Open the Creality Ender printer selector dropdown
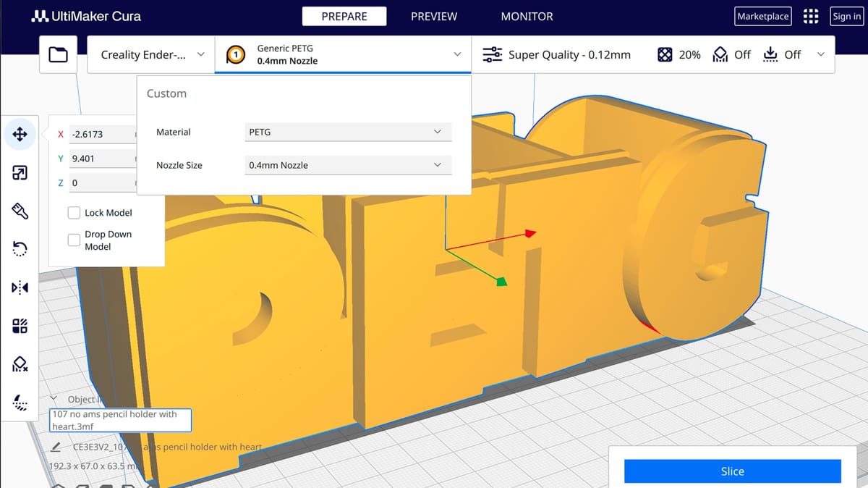Screen dimensions: 868x488 151,54
